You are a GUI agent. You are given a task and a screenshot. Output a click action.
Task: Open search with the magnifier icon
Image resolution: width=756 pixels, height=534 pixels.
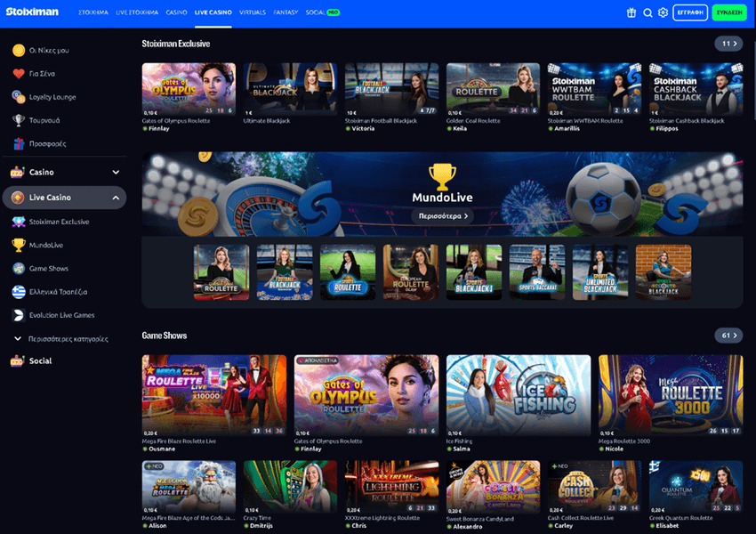pyautogui.click(x=647, y=13)
